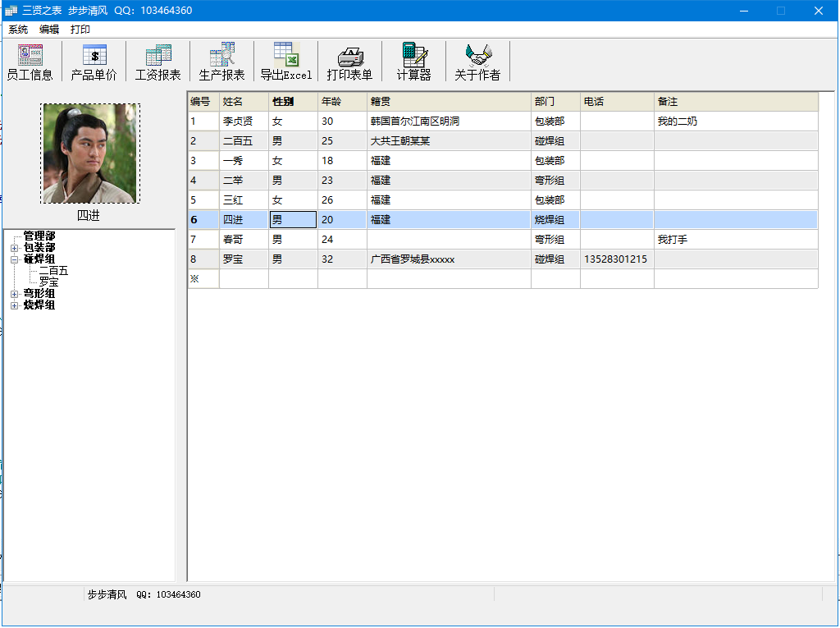Image resolution: width=840 pixels, height=628 pixels.
Task: Open the 打印 menu
Action: tap(80, 30)
